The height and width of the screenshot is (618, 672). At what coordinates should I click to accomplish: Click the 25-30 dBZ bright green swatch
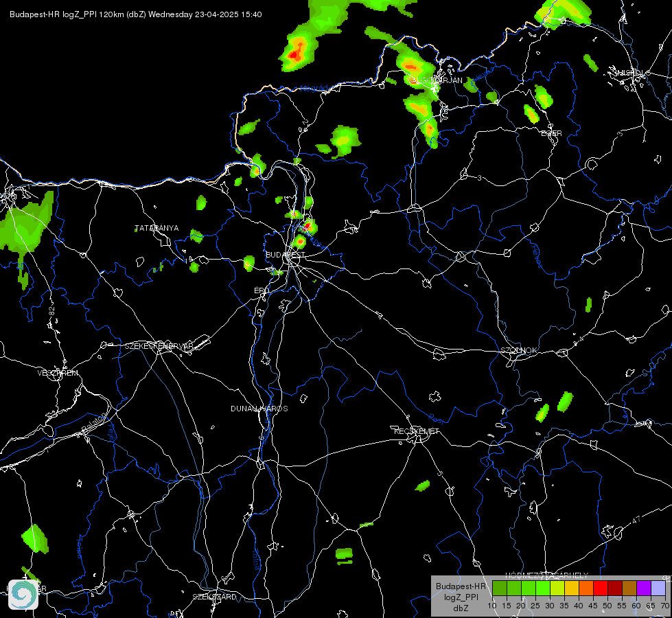tap(543, 588)
